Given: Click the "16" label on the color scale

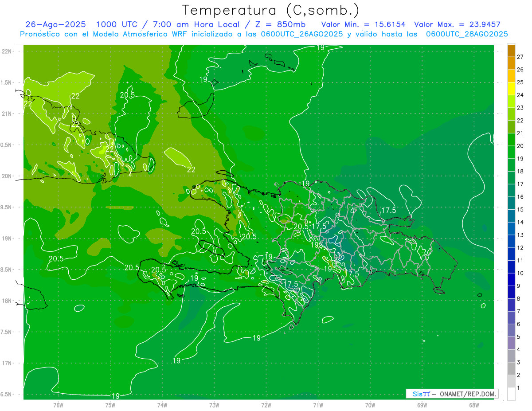Looking at the screenshot, I should 520,197.
